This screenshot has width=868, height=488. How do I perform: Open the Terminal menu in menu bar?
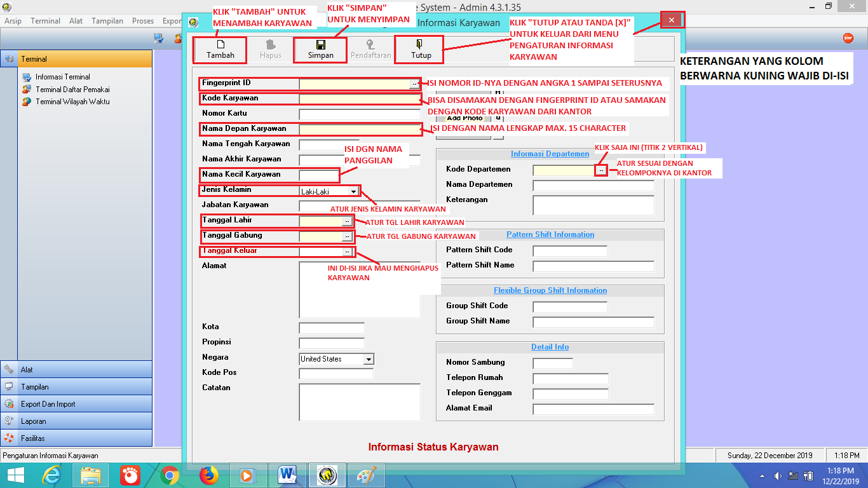click(45, 21)
